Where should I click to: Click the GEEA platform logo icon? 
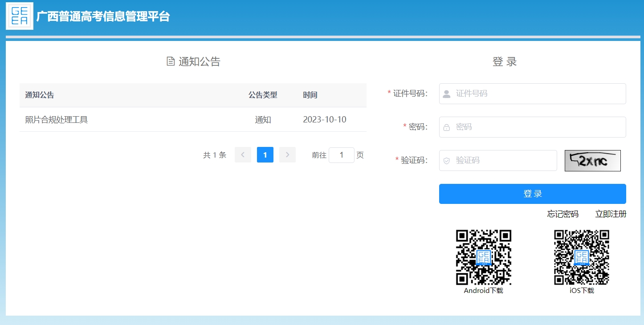coord(19,17)
